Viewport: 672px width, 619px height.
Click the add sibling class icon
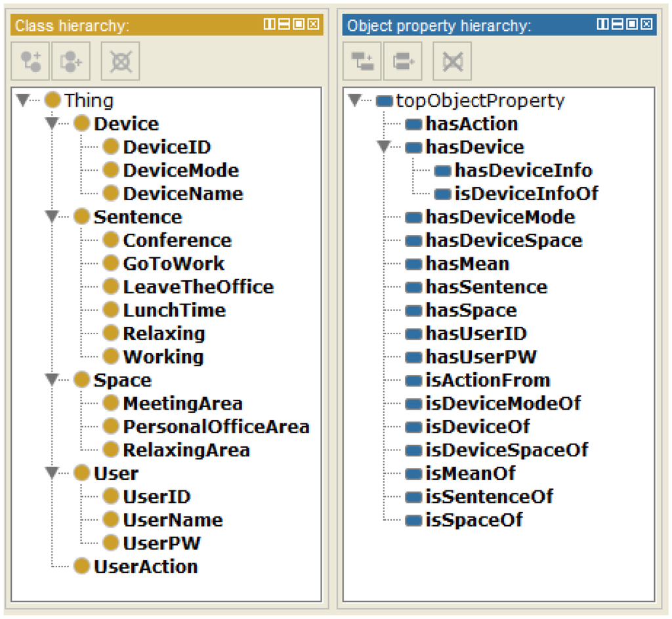[71, 62]
